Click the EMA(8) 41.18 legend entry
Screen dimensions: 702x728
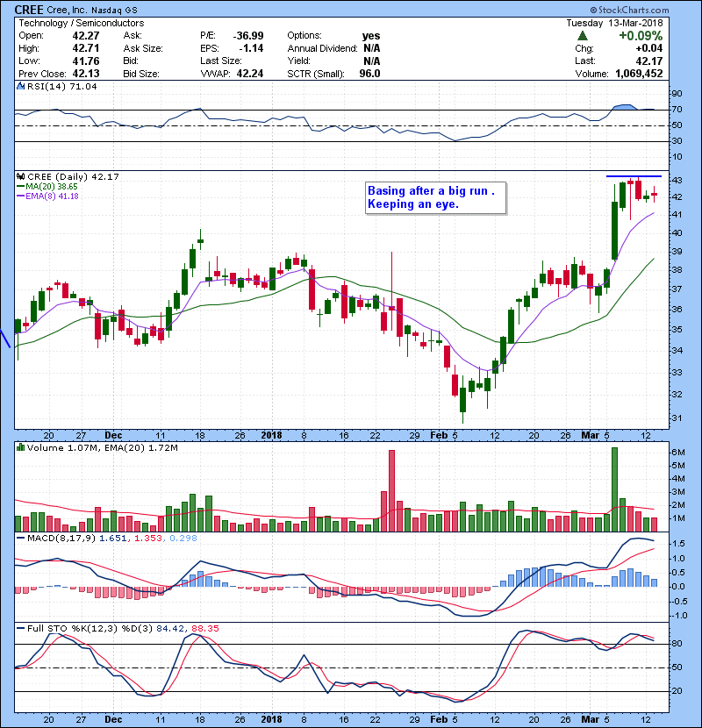(x=48, y=196)
